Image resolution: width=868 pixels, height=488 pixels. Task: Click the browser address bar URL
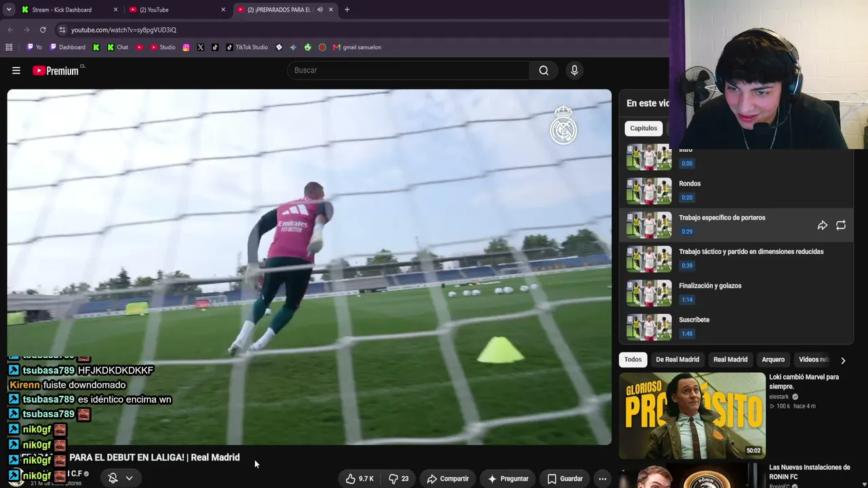(124, 30)
